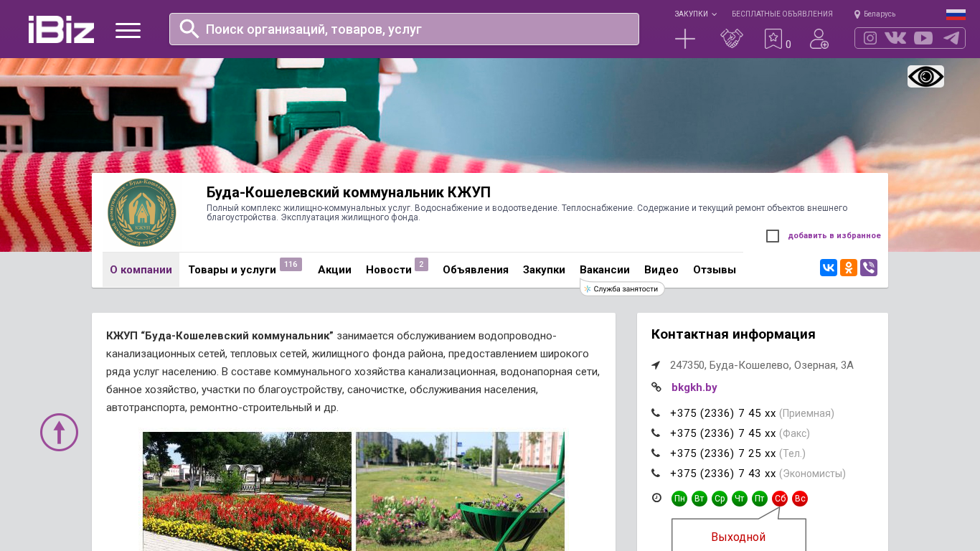Open the handshake partnership icon
This screenshot has height=551, width=980.
pos(731,39)
